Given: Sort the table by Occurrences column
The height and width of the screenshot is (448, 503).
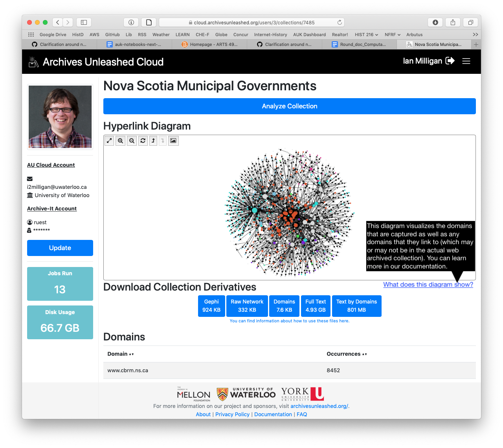Looking at the screenshot, I should pos(347,354).
